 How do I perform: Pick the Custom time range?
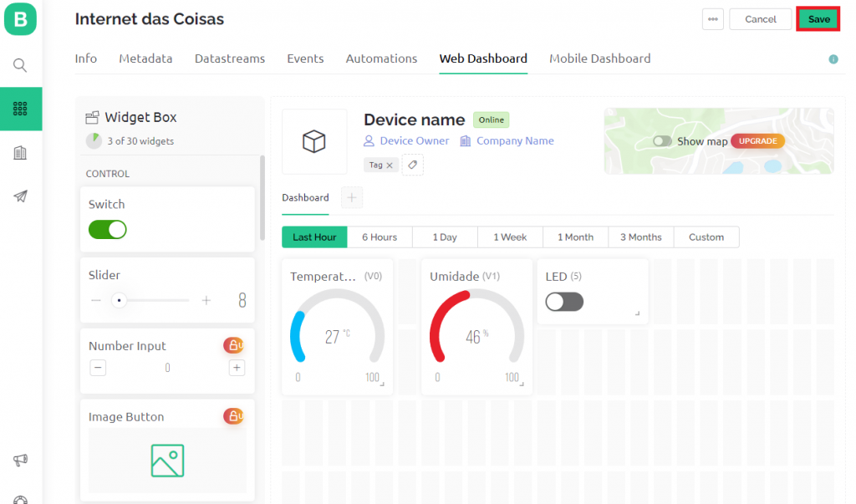[706, 237]
